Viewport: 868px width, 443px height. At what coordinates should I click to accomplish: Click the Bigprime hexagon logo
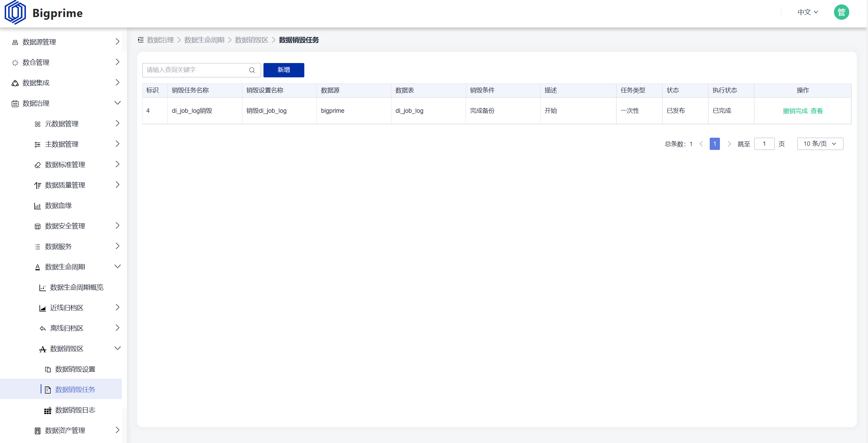point(15,13)
